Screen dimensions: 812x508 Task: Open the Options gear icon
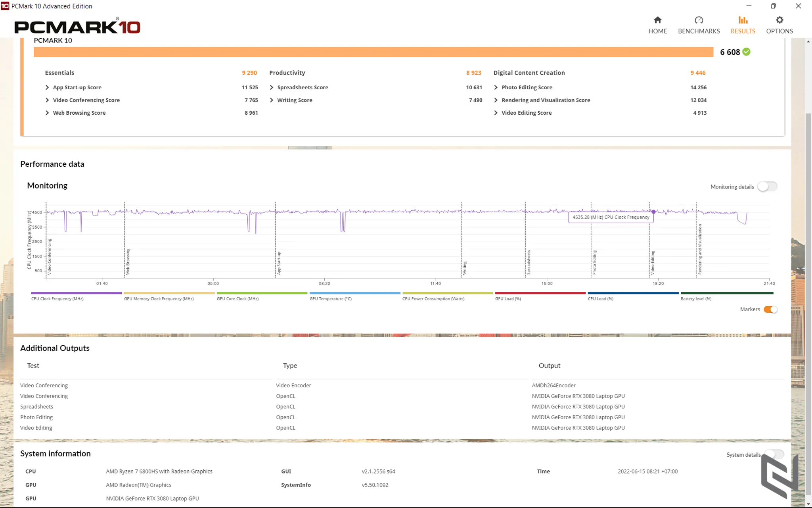[x=779, y=20]
